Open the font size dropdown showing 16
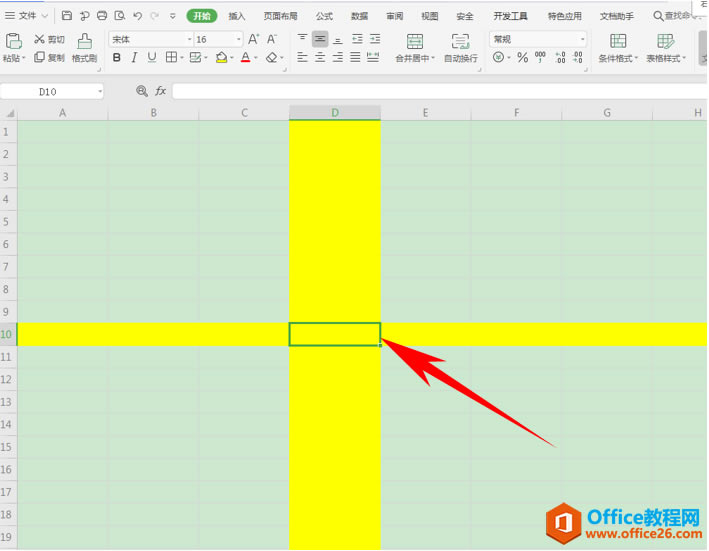 pos(239,40)
